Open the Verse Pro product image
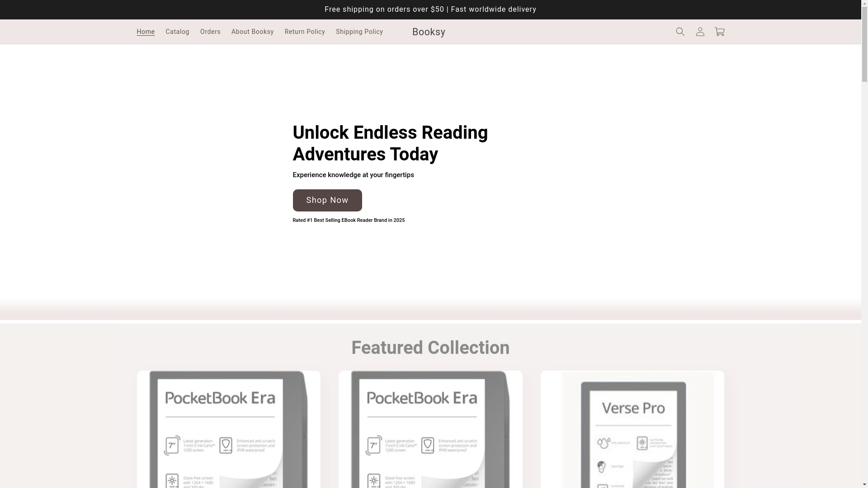 (632, 429)
